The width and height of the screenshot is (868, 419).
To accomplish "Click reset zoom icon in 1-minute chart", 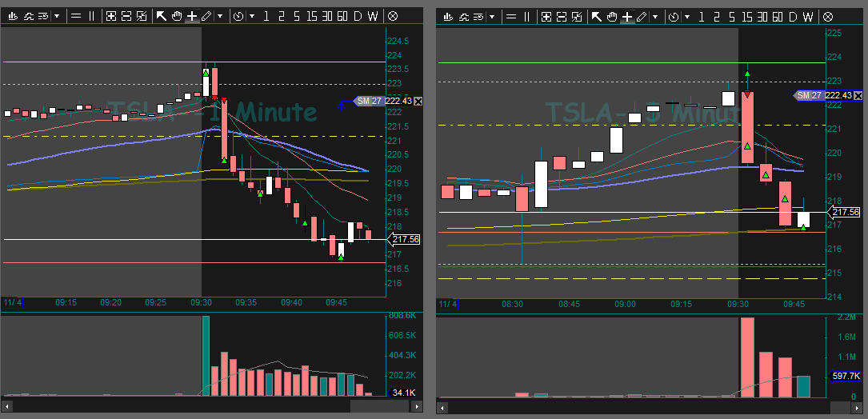I will point(141,16).
